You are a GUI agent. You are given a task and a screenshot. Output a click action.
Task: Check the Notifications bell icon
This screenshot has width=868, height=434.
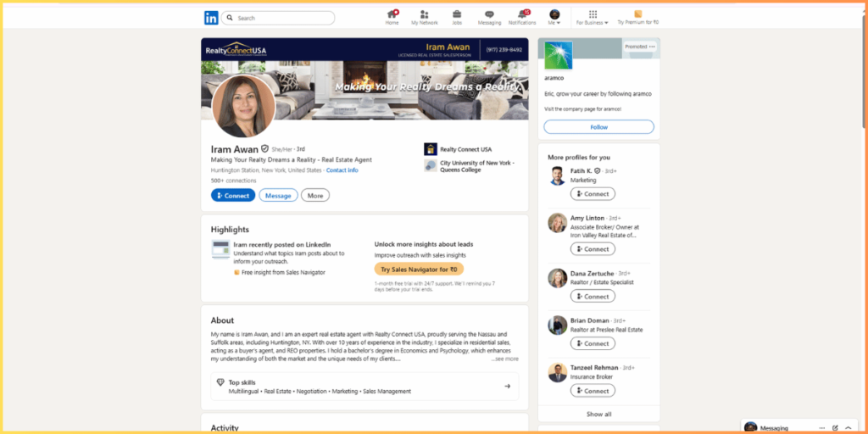point(522,15)
